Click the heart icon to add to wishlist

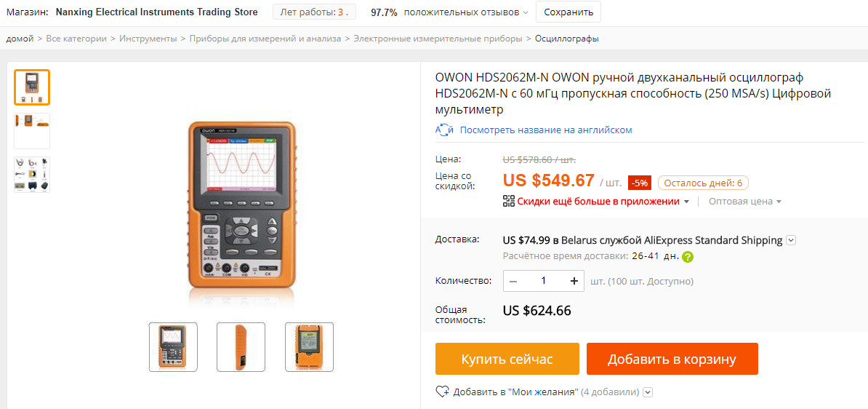442,392
